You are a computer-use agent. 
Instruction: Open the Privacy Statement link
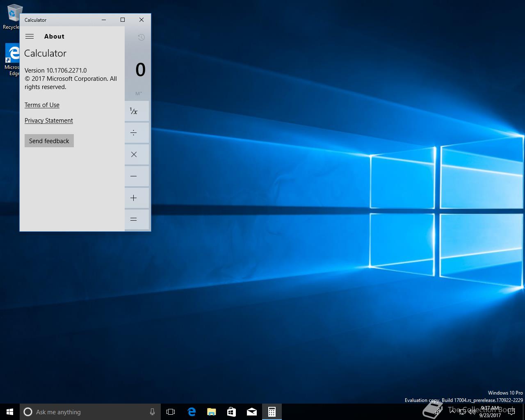click(x=49, y=121)
